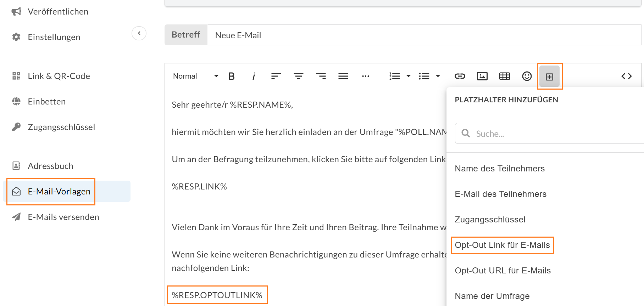This screenshot has height=306, width=644.
Task: Toggle bold formatting in the editor
Action: (232, 76)
